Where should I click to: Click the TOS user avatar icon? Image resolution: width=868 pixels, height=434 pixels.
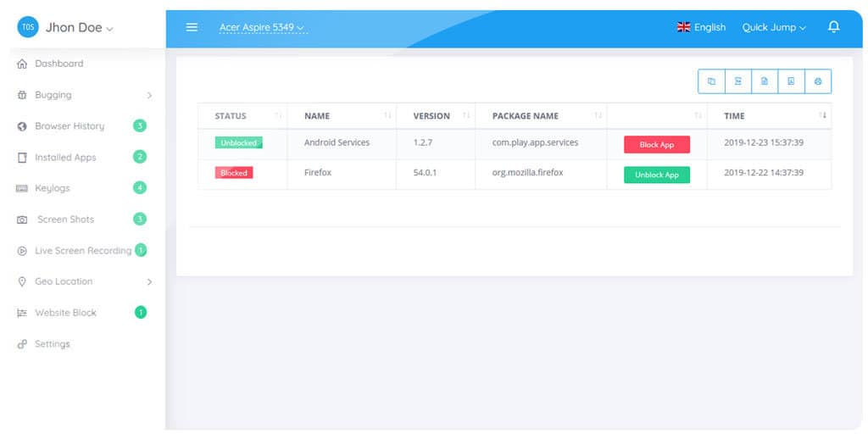pyautogui.click(x=28, y=27)
